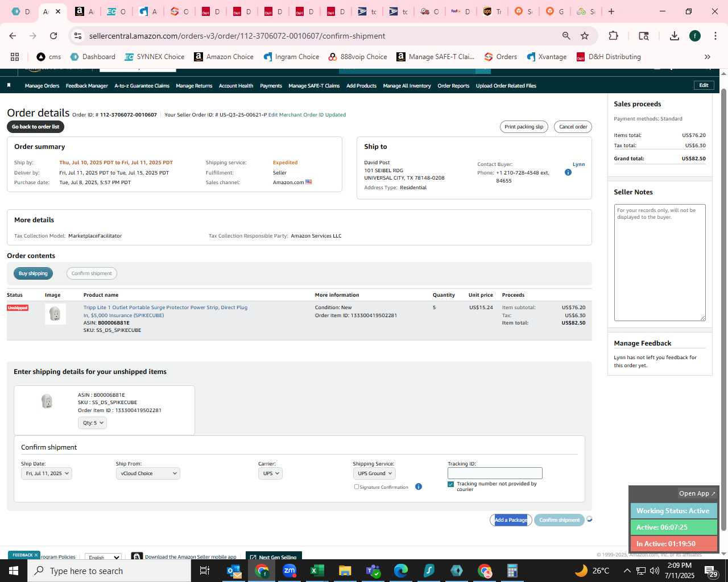This screenshot has width=728, height=582.
Task: Open Shipping Service UPS Ground dropdown
Action: coord(374,473)
